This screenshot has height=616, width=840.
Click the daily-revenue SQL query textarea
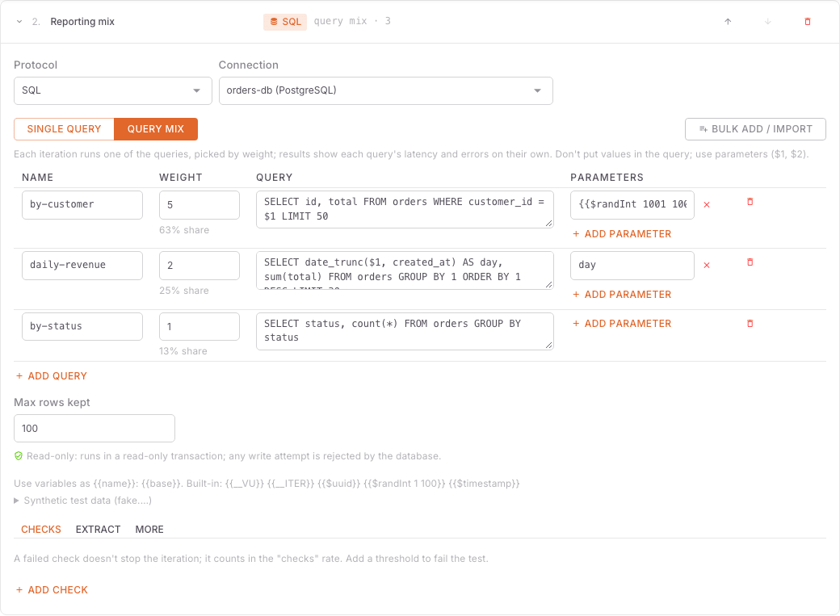(x=405, y=270)
